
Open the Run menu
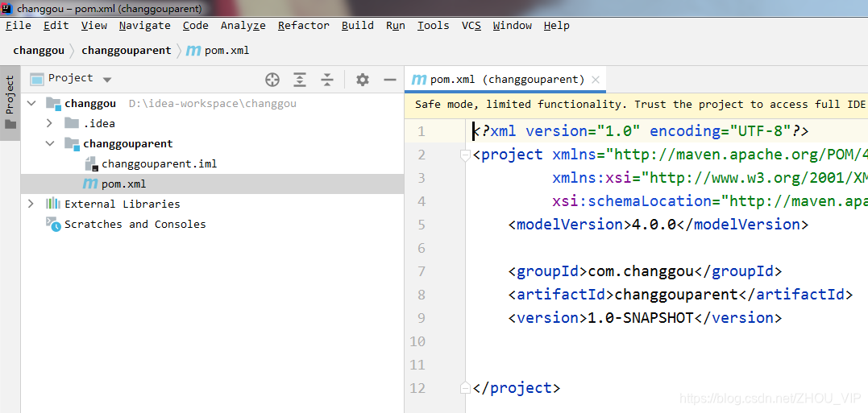tap(395, 26)
